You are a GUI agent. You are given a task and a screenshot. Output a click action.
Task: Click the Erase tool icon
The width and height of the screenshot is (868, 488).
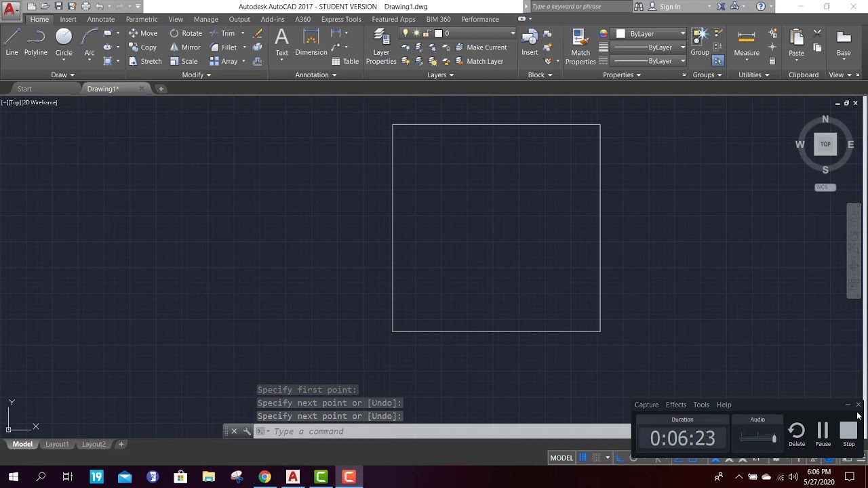(258, 33)
